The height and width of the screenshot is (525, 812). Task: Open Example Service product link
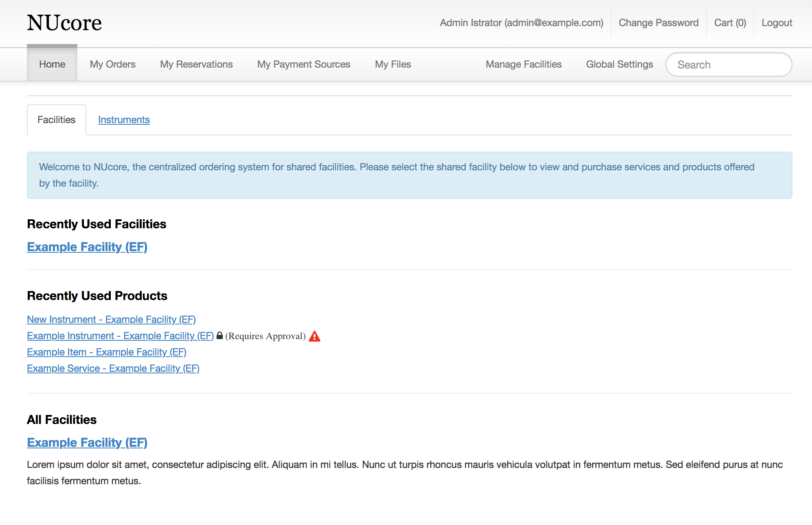tap(113, 368)
